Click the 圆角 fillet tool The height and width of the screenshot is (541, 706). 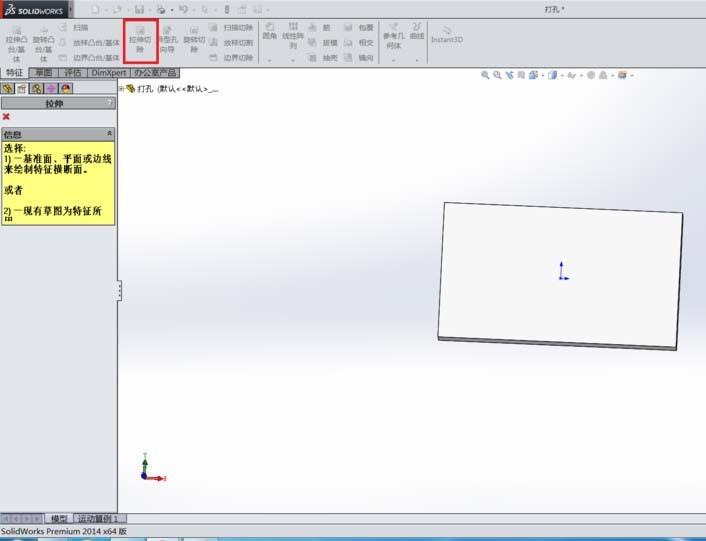[x=269, y=32]
